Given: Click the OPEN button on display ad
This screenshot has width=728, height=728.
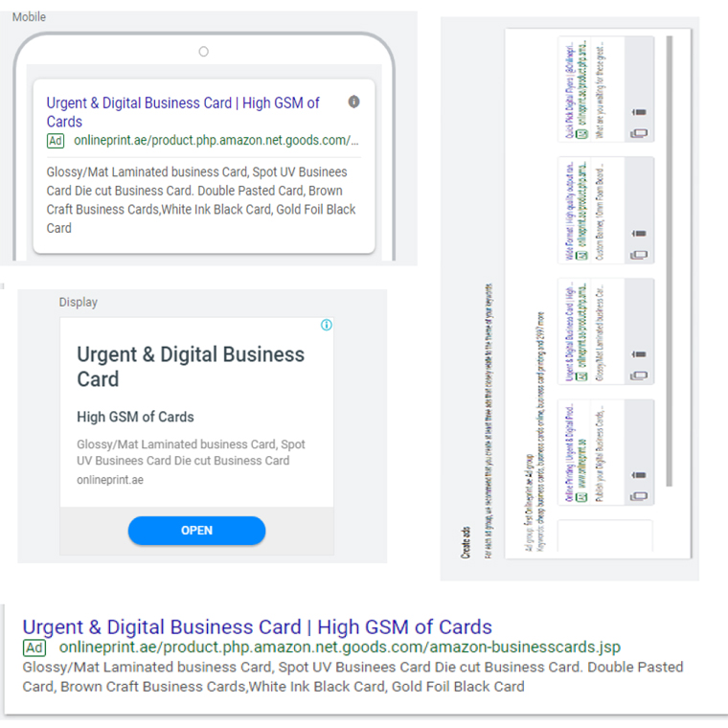Looking at the screenshot, I should (197, 531).
